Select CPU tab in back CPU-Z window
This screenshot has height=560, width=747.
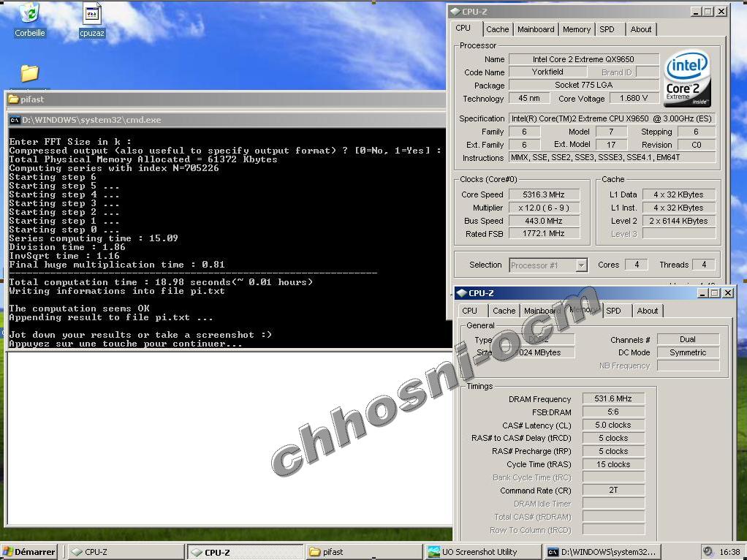(463, 28)
